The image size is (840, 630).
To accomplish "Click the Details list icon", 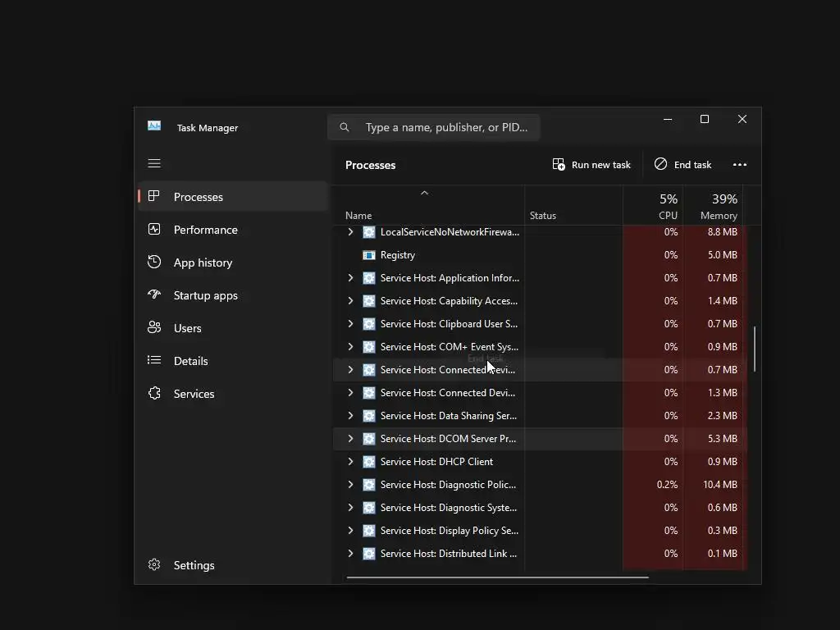I will click(x=154, y=361).
